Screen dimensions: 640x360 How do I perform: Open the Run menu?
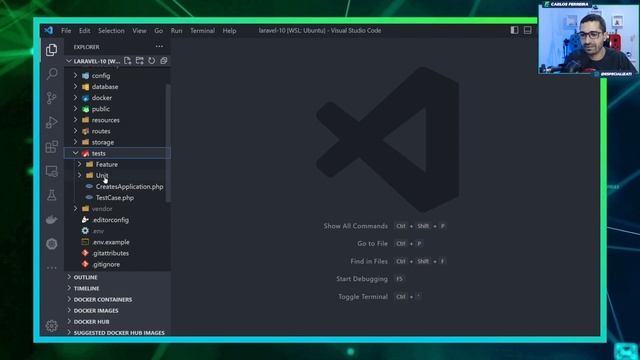click(x=176, y=31)
